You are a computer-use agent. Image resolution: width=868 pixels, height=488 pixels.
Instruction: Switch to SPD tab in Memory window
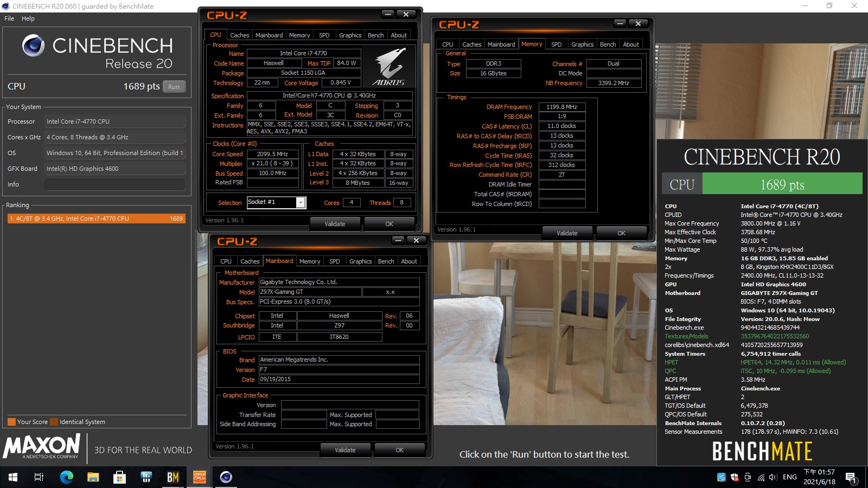click(x=557, y=44)
